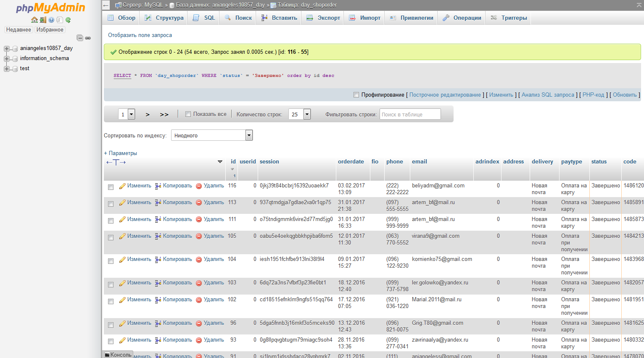The width and height of the screenshot is (644, 358).
Task: Click the red delete icon for row 116
Action: pyautogui.click(x=199, y=186)
